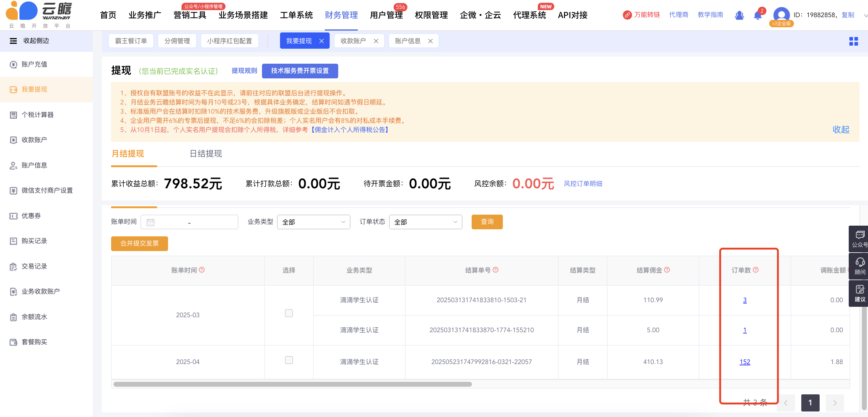
Task: Click the 152 order count link
Action: (x=744, y=362)
